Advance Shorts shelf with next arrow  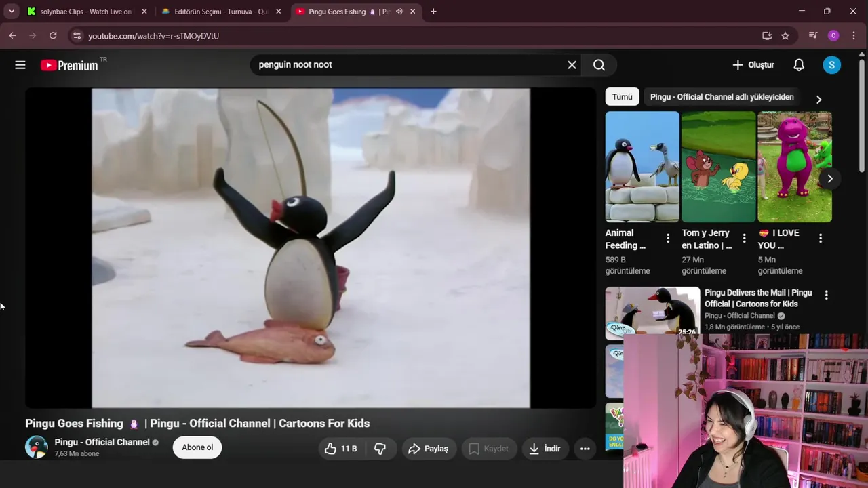(829, 179)
